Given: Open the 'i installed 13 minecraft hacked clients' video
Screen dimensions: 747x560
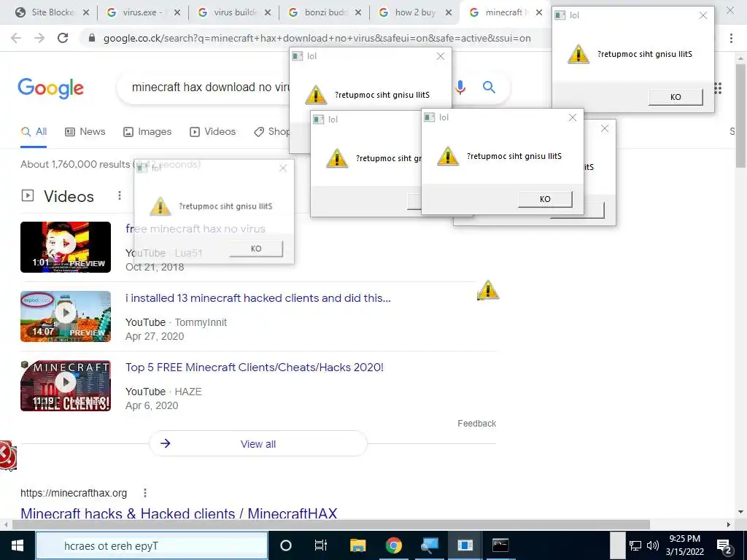Looking at the screenshot, I should (258, 298).
